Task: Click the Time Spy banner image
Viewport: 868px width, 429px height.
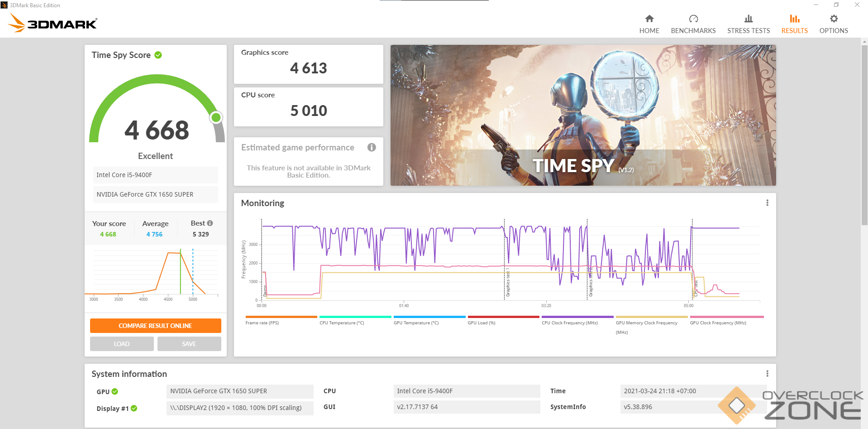Action: tap(583, 115)
